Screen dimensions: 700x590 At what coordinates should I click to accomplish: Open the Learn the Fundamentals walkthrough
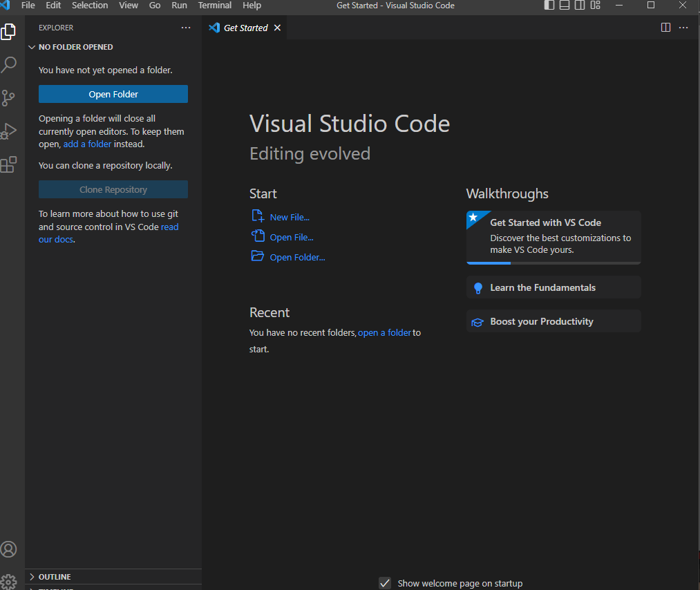pos(554,287)
